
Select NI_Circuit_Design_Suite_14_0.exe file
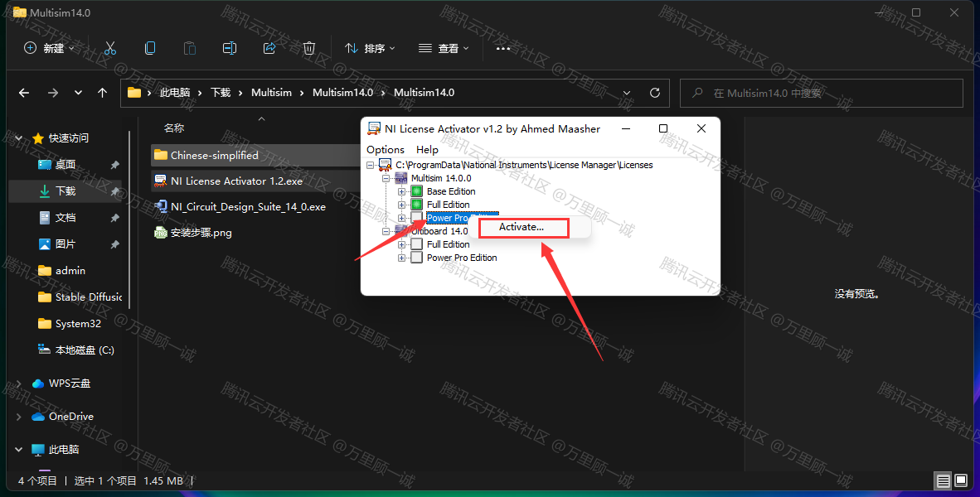pyautogui.click(x=247, y=207)
